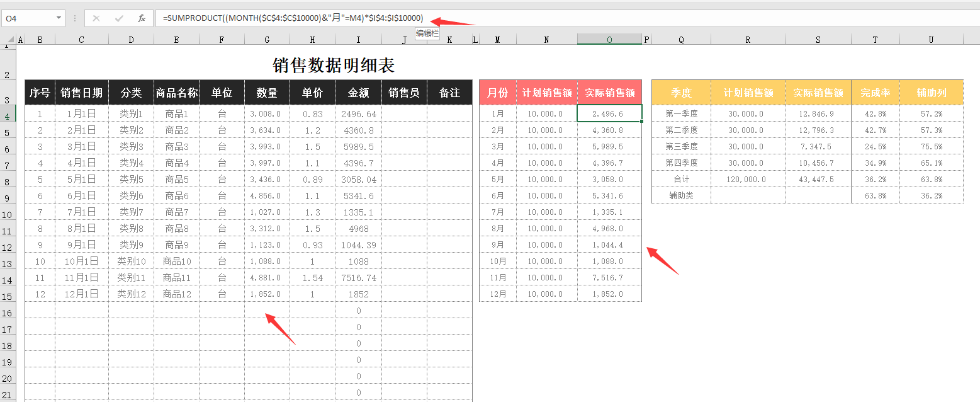Click the 分类 header cell
980x402 pixels.
point(131,93)
